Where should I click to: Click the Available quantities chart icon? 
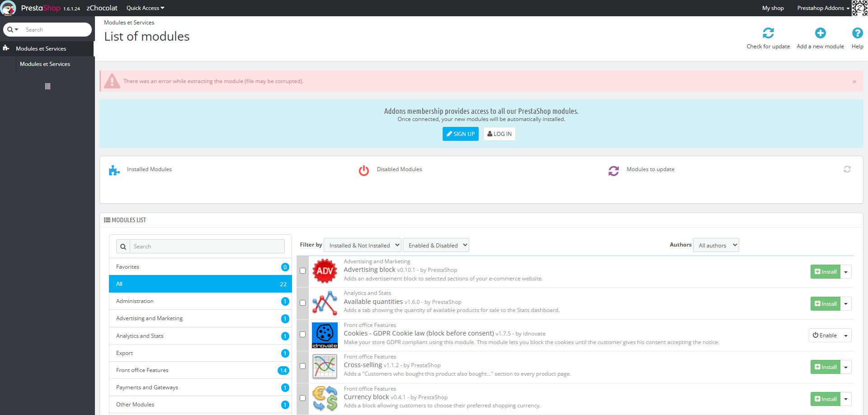pos(325,303)
